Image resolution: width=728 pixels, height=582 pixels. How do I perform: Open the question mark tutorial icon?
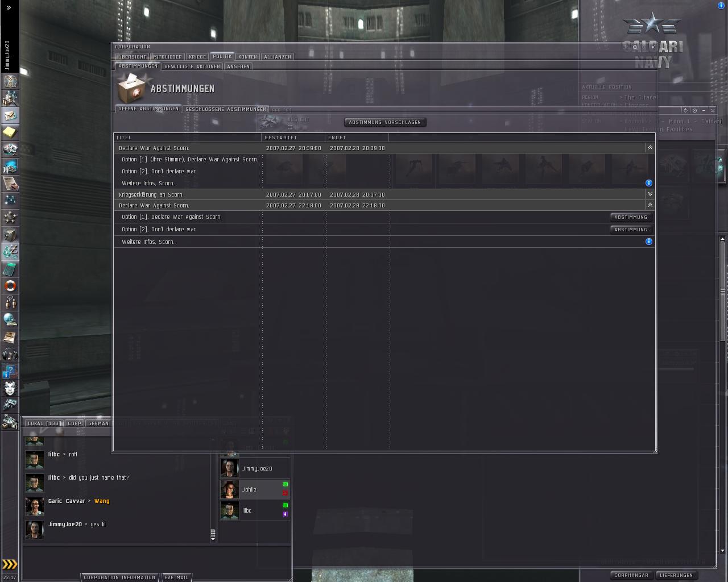click(10, 371)
